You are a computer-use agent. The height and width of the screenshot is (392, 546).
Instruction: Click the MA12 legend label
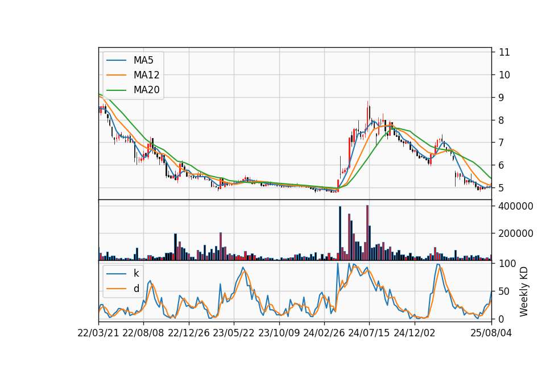[146, 75]
